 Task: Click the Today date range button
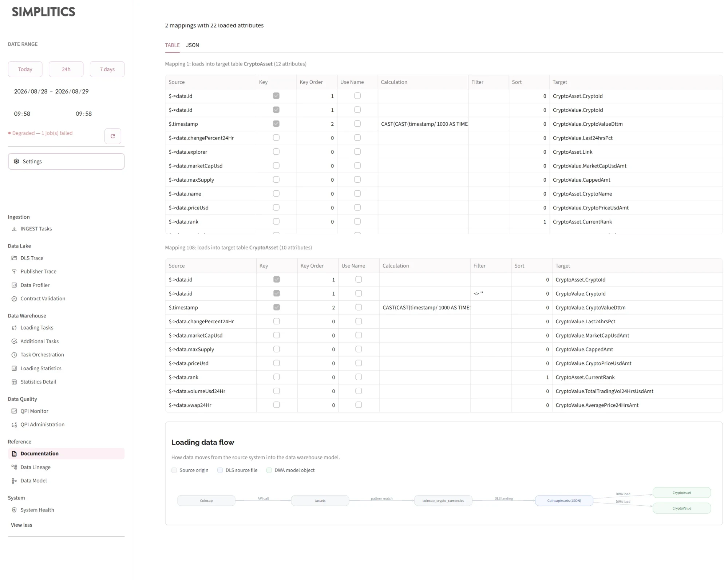coord(25,69)
